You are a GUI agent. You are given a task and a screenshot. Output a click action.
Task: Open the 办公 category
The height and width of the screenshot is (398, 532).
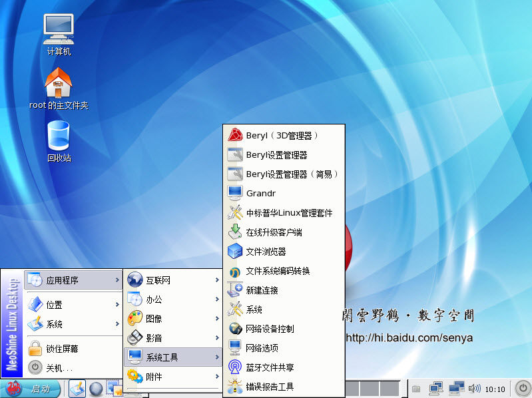173,299
